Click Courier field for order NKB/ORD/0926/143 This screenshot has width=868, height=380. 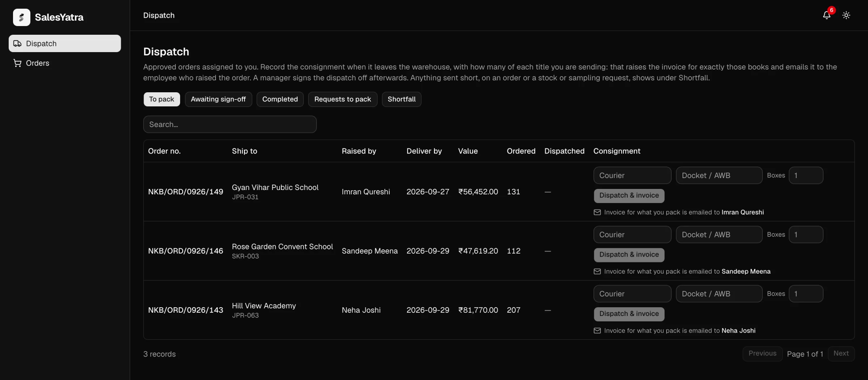click(632, 294)
